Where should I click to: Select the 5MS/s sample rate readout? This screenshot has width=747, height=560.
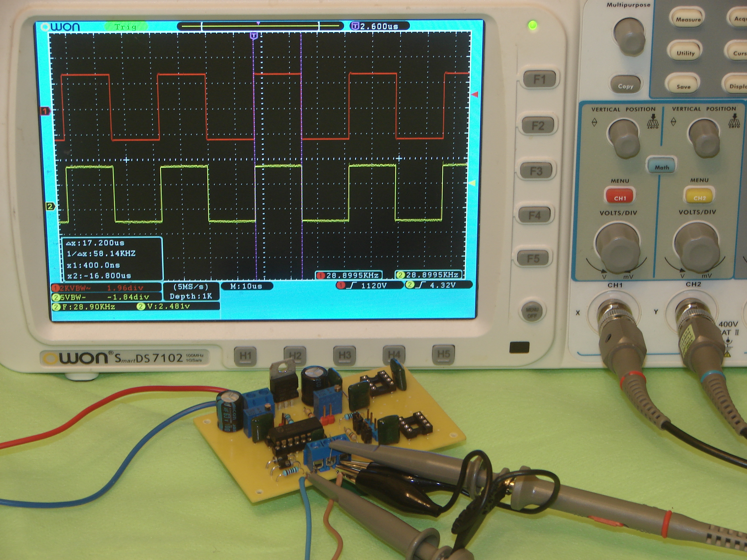point(190,287)
